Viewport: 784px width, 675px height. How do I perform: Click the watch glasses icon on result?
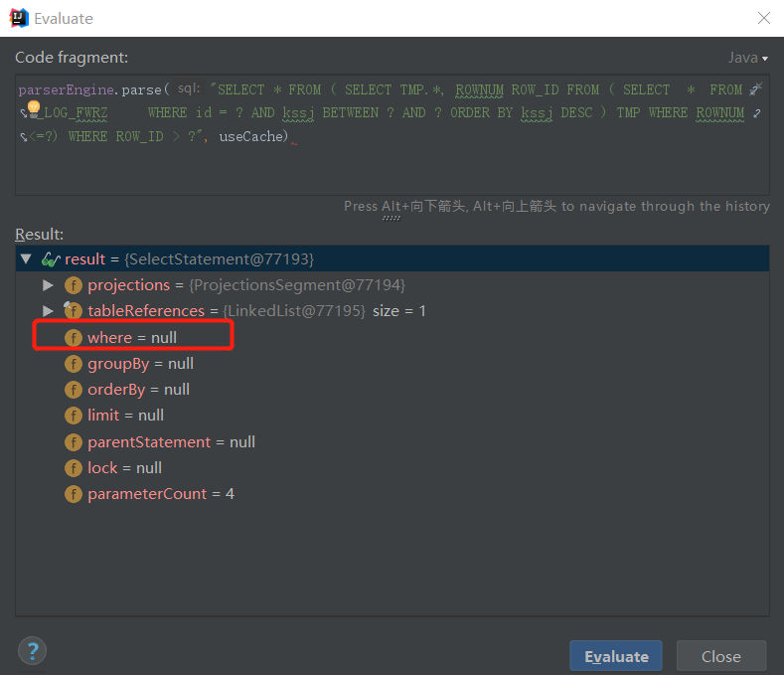tap(51, 259)
